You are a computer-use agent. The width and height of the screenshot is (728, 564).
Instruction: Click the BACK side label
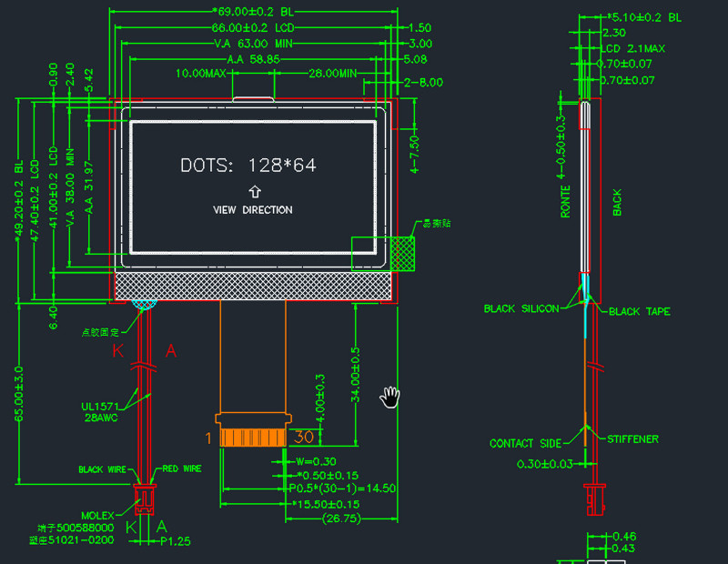[x=617, y=202]
